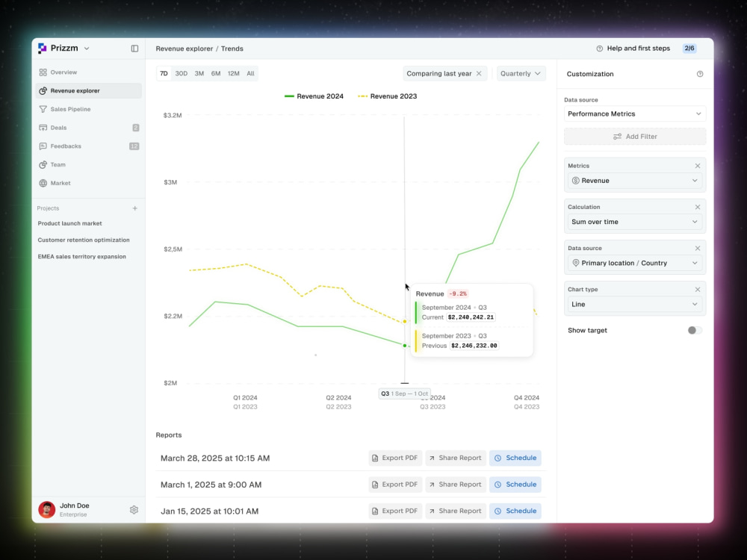This screenshot has height=560, width=747.
Task: Click the green 2024 data point marker
Action: coord(405,346)
